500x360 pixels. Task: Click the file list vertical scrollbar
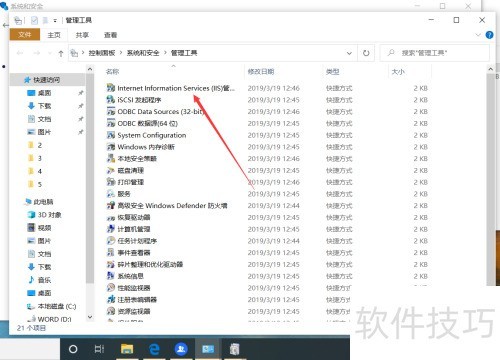point(491,180)
